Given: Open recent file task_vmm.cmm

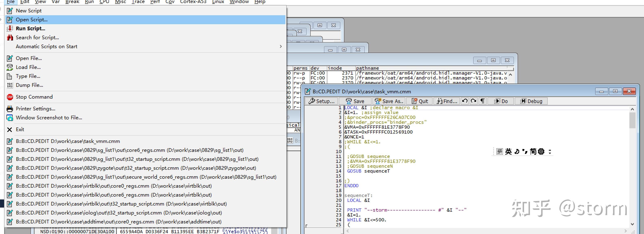Looking at the screenshot, I should (68, 141).
